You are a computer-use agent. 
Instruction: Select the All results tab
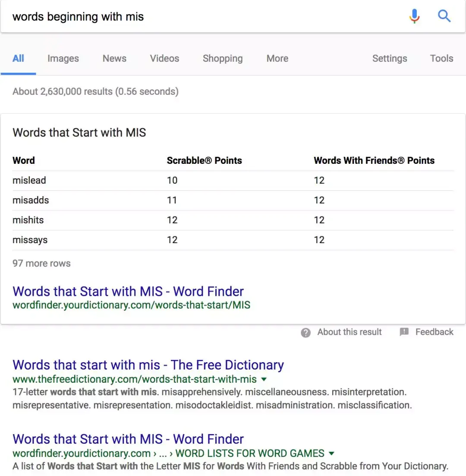18,58
